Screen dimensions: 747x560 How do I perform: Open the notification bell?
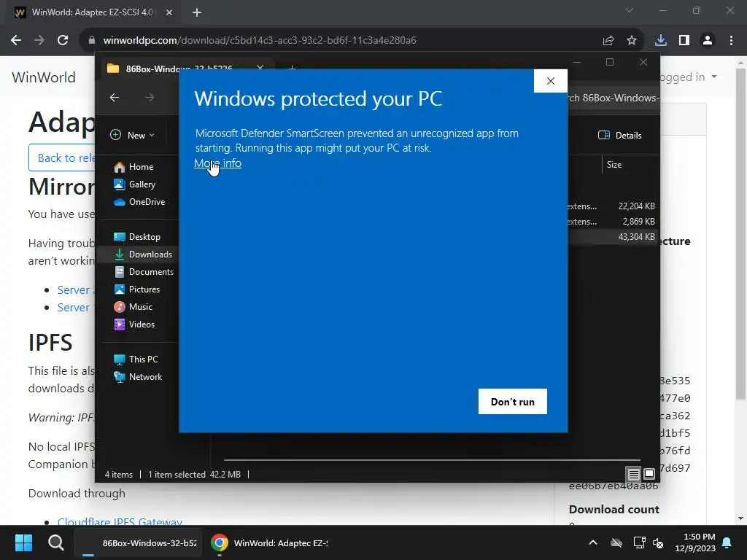pyautogui.click(x=727, y=542)
